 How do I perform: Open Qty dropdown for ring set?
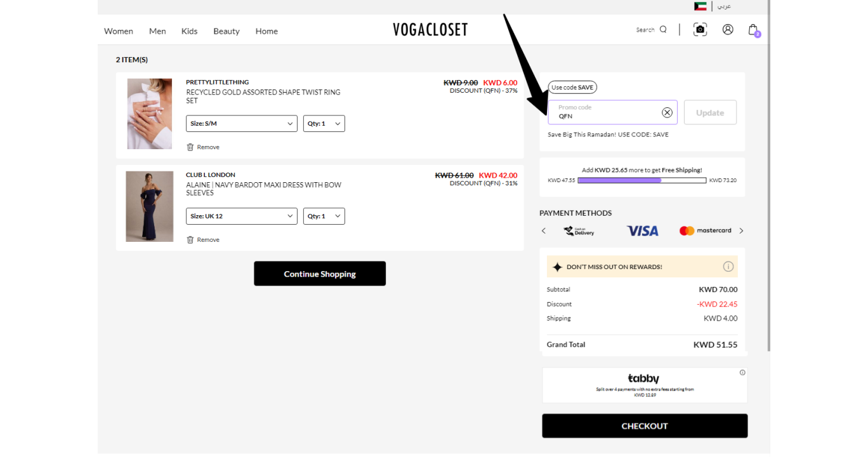click(324, 124)
